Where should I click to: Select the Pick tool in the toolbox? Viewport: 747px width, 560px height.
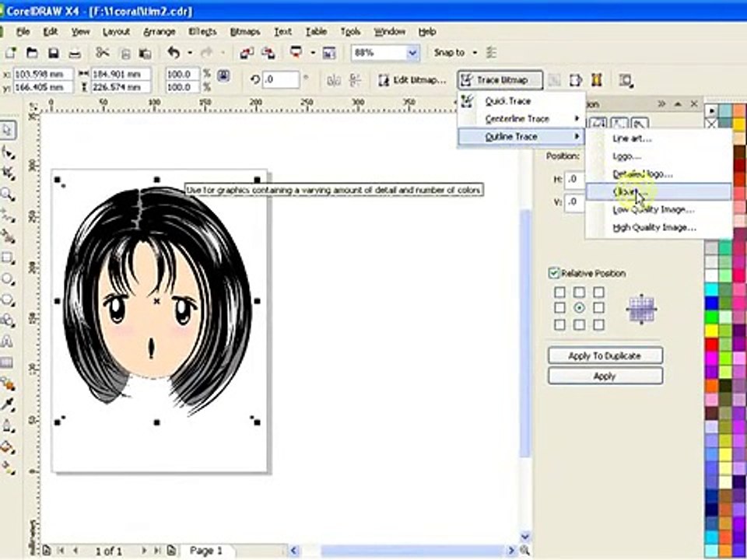point(8,130)
